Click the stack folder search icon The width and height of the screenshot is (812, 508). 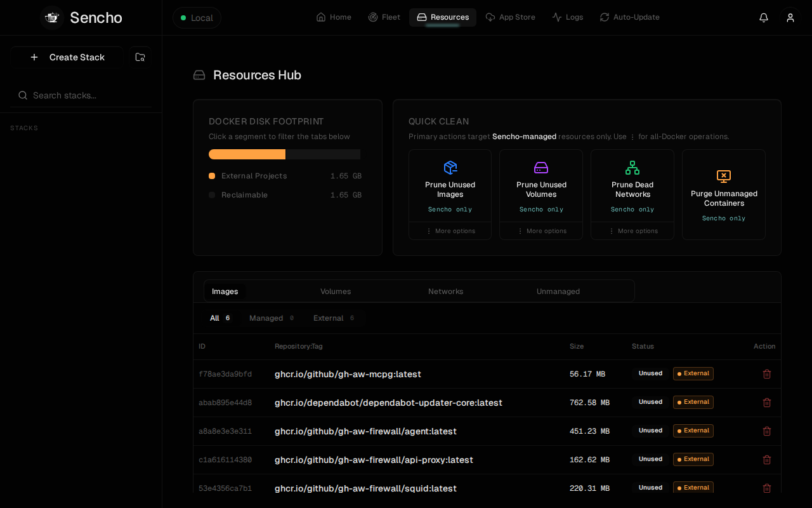pos(140,57)
